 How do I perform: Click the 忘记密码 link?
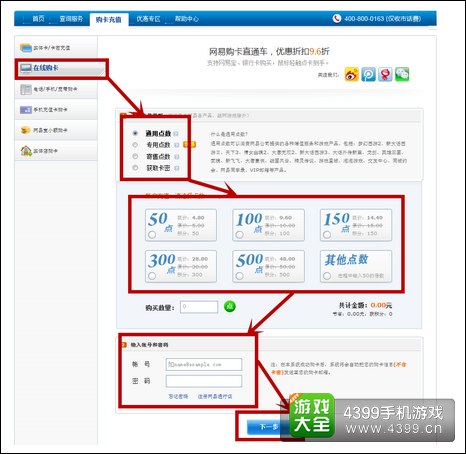pyautogui.click(x=178, y=396)
